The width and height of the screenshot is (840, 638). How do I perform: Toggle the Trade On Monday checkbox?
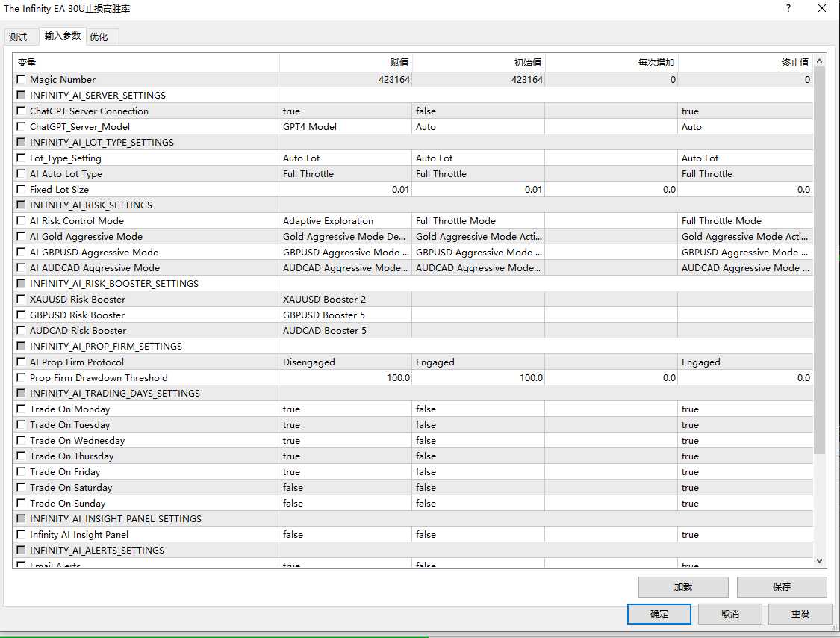click(x=21, y=409)
